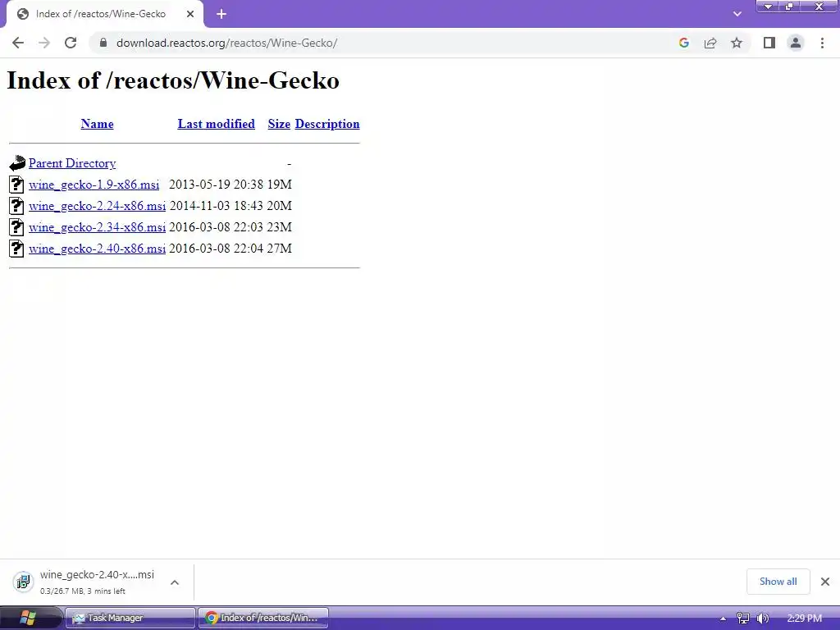Show hidden tray icons arrow
The width and height of the screenshot is (840, 630).
point(724,619)
